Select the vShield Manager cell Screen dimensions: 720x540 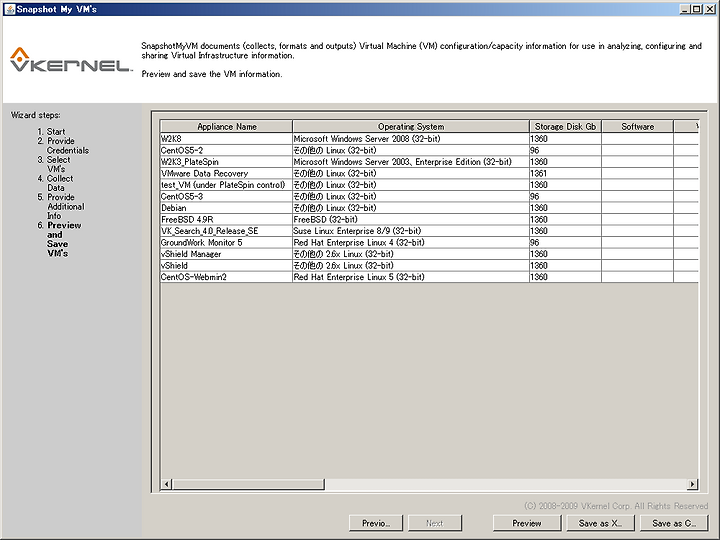tap(226, 254)
